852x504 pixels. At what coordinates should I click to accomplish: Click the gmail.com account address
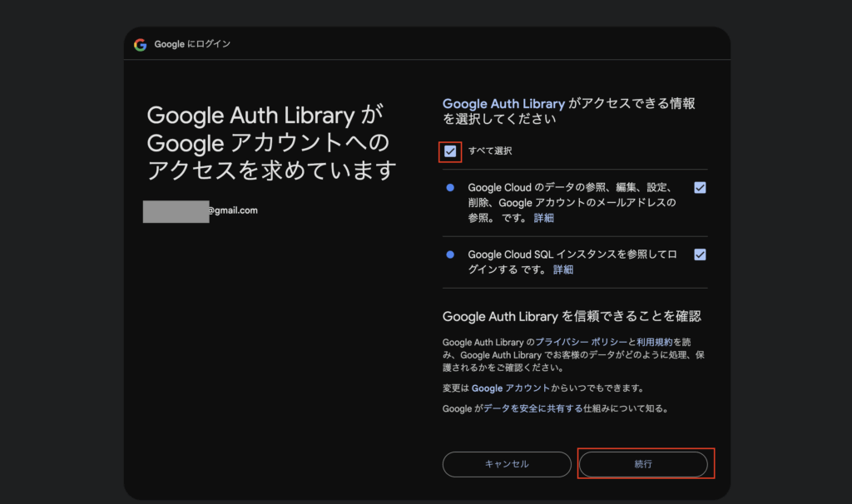pyautogui.click(x=233, y=210)
